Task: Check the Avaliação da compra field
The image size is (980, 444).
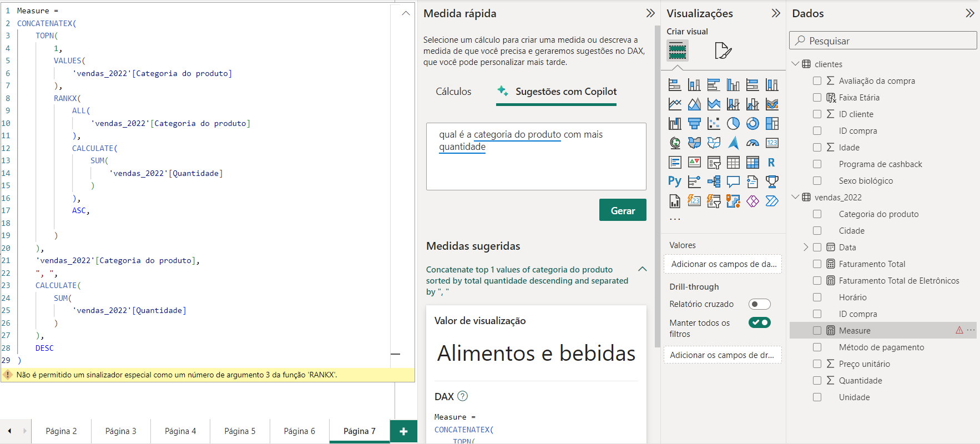Action: tap(817, 81)
